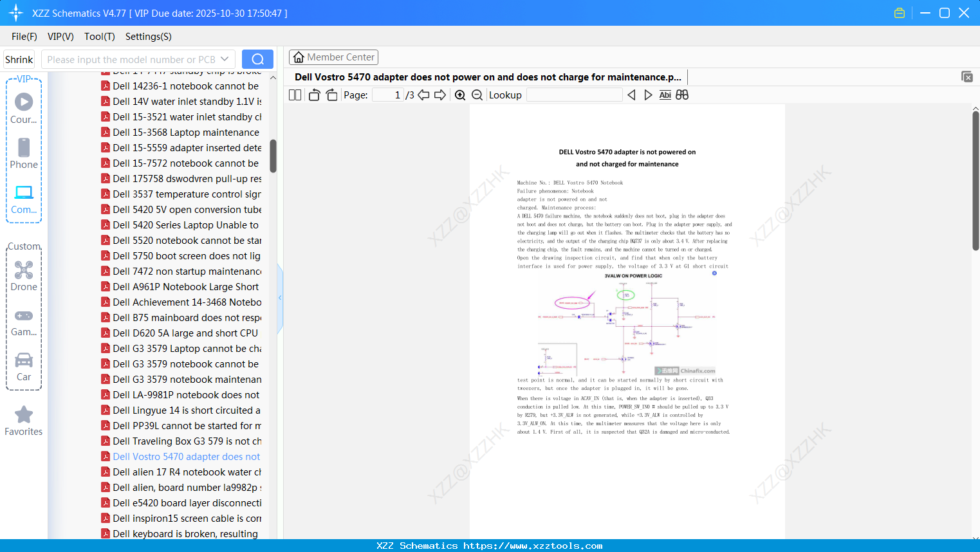This screenshot has height=552, width=980.
Task: Select the Dell Vostro 5470 document tab
Action: click(488, 77)
